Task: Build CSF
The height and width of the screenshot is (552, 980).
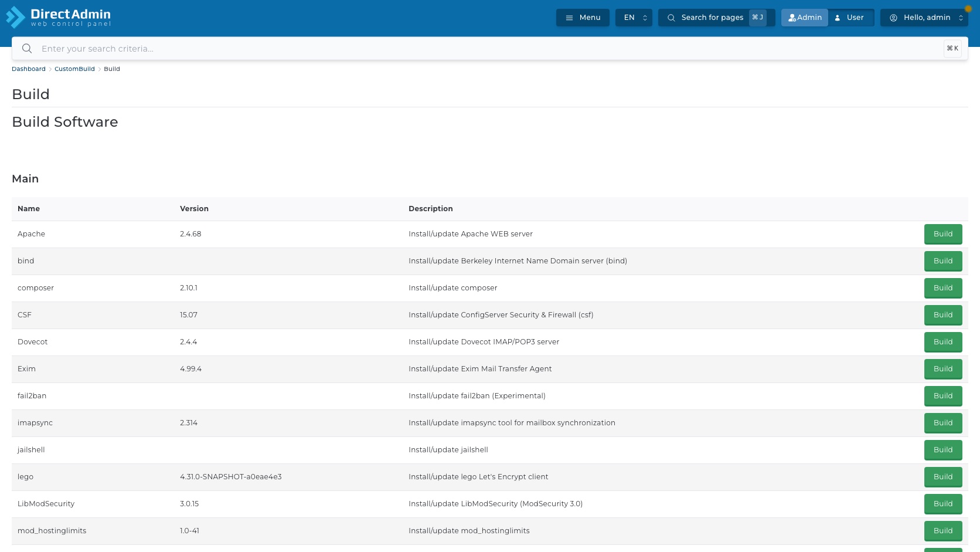Action: [x=943, y=315]
